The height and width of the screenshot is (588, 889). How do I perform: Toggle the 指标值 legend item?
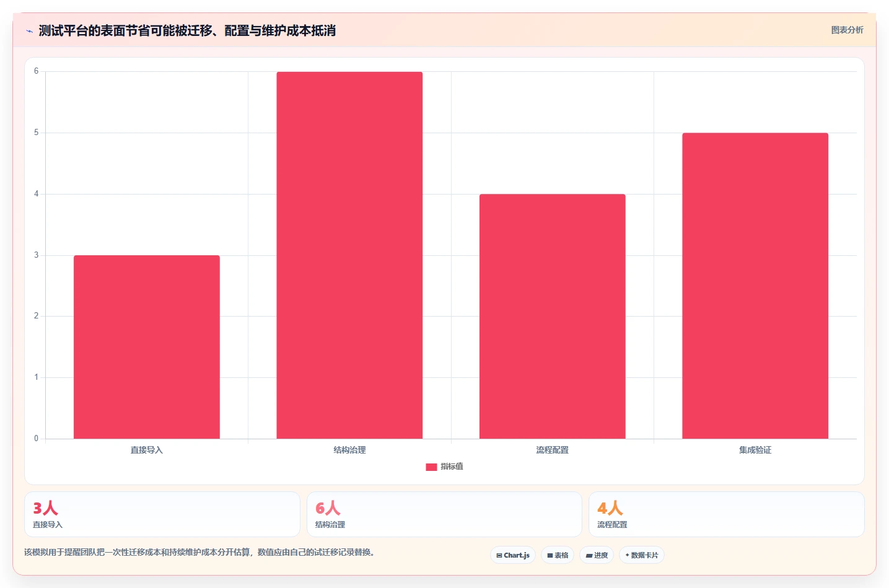(444, 467)
